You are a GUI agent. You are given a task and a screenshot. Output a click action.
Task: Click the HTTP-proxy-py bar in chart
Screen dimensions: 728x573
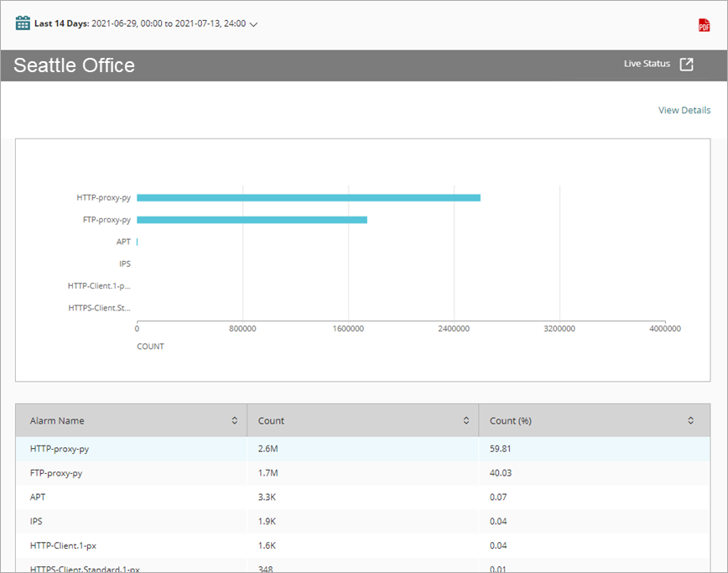click(x=308, y=198)
